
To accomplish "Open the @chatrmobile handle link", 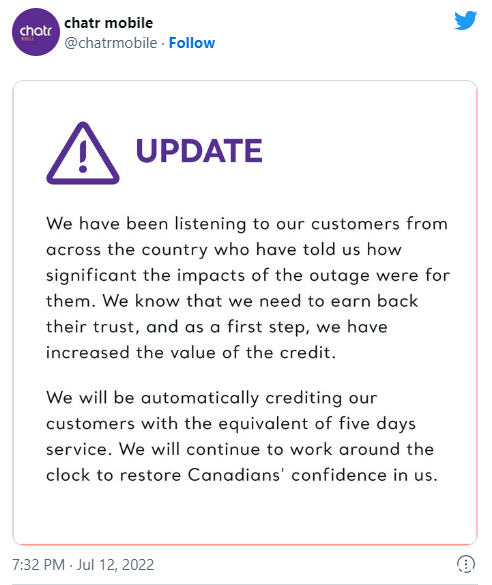I will click(x=111, y=43).
